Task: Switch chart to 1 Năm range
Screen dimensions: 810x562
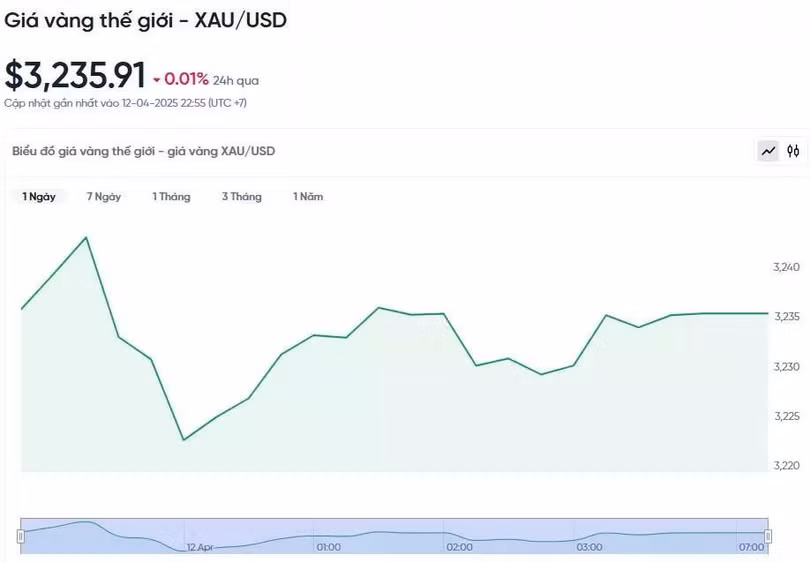Action: (308, 197)
